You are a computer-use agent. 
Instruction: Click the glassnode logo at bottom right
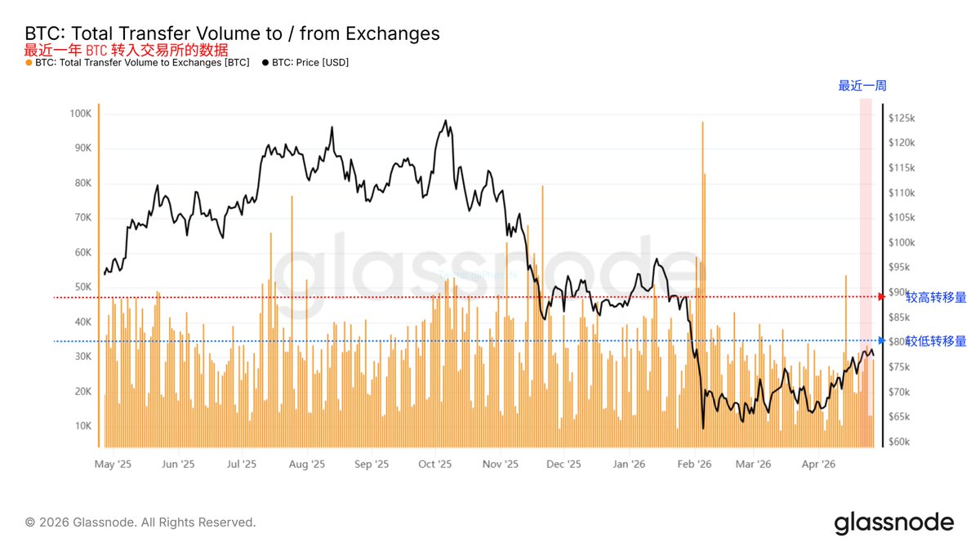[893, 522]
